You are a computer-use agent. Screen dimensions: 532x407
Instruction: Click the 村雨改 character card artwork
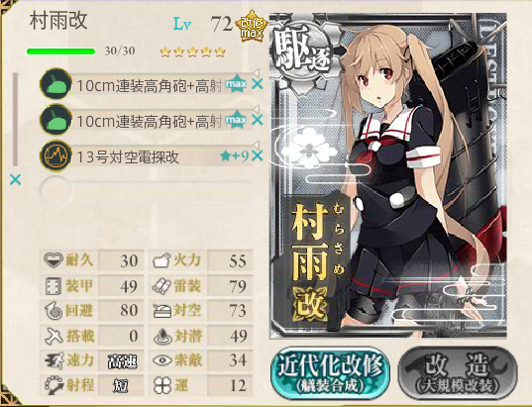click(x=388, y=175)
